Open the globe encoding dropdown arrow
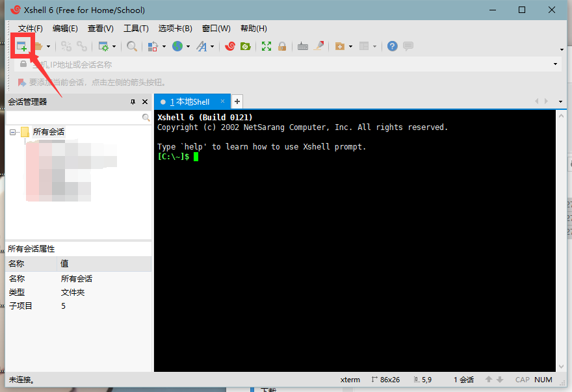 (x=188, y=46)
